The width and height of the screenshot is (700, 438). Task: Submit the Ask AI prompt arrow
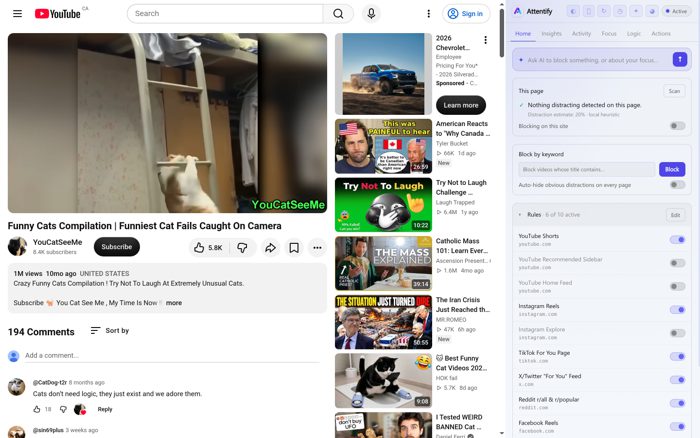[x=680, y=59]
